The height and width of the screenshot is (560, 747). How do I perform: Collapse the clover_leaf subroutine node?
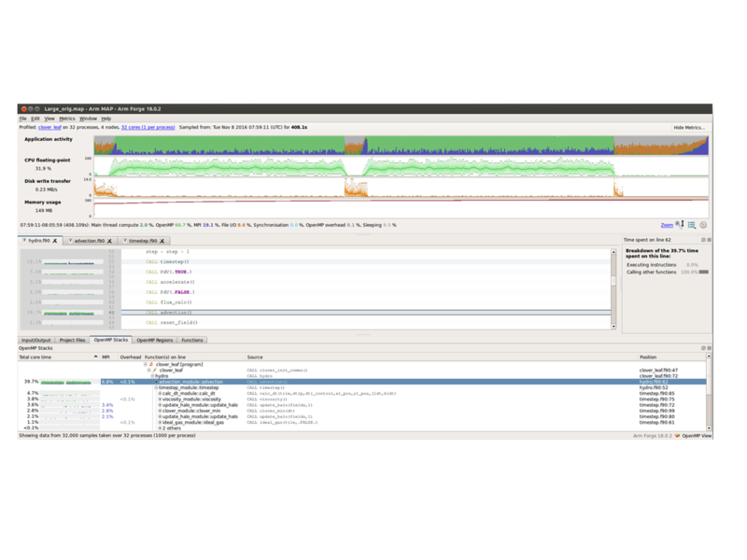click(x=149, y=371)
